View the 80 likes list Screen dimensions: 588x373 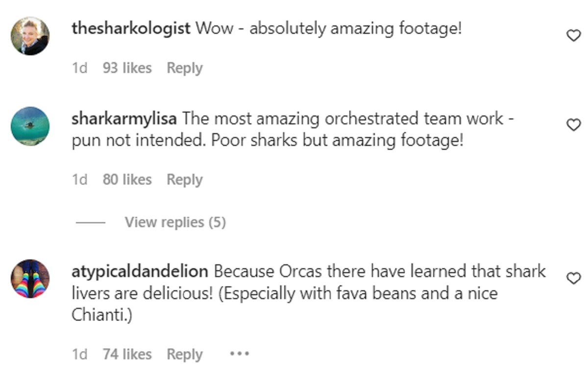click(127, 180)
